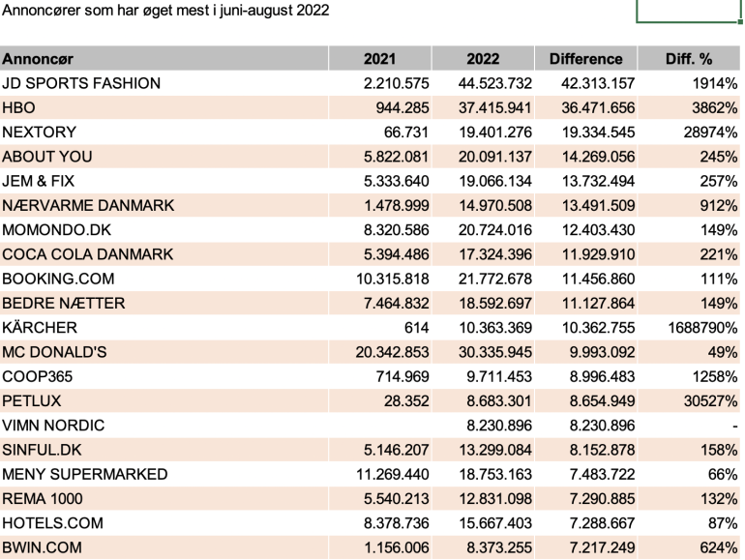Image resolution: width=745 pixels, height=560 pixels.
Task: Select the 'JD SPORTS FASHION' cell
Action: [x=164, y=83]
